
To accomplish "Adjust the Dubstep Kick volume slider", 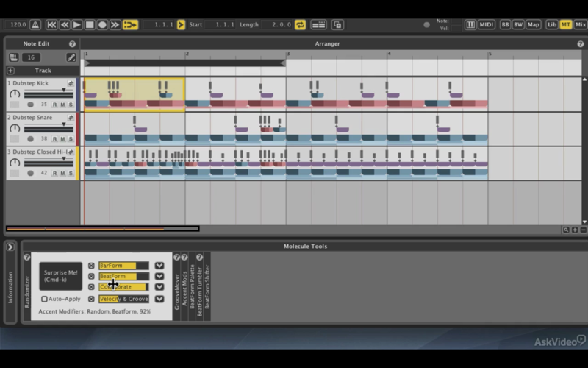I will pyautogui.click(x=49, y=94).
